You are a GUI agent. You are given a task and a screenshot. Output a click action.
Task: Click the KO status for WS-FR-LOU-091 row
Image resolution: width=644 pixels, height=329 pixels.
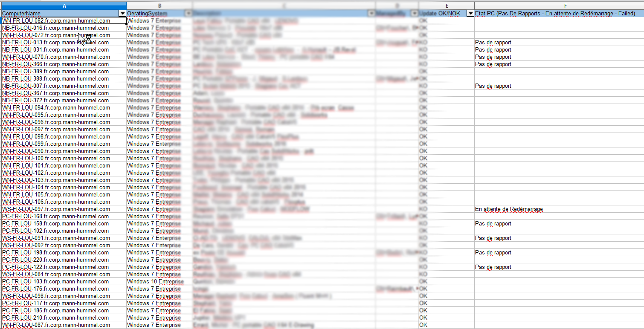pyautogui.click(x=423, y=238)
